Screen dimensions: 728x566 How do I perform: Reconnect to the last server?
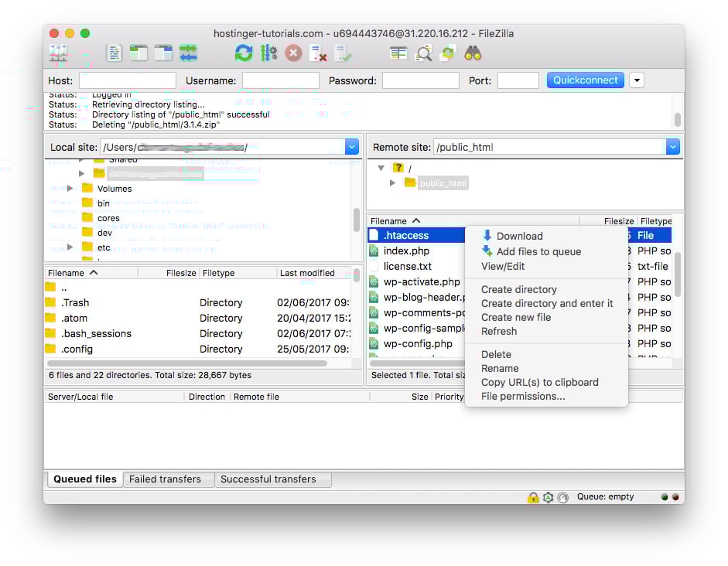343,53
